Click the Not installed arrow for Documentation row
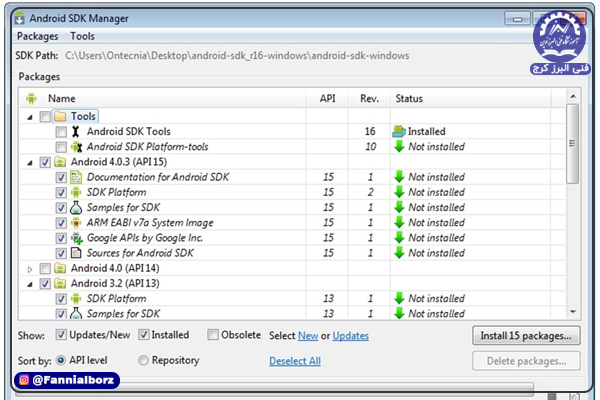600x400 pixels. click(x=399, y=177)
